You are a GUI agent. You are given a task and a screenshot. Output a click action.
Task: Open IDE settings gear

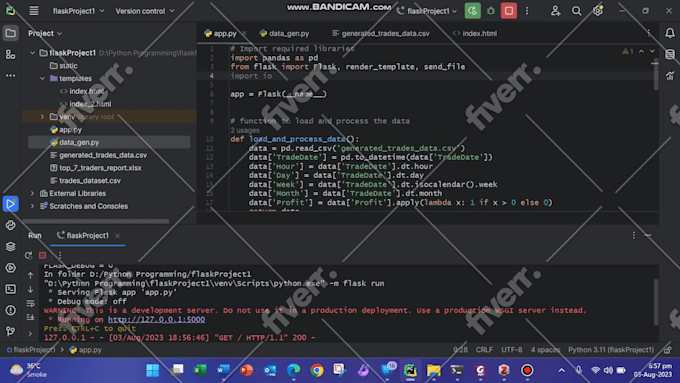pos(598,11)
